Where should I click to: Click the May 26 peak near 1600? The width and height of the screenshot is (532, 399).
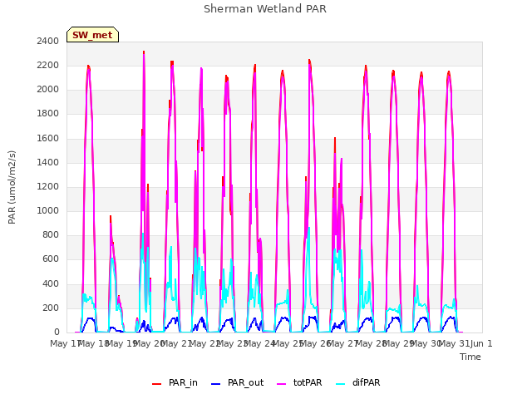[335, 139]
